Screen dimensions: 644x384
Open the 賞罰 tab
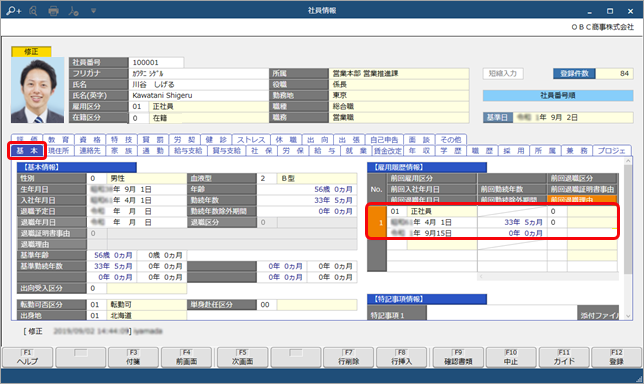[152, 140]
